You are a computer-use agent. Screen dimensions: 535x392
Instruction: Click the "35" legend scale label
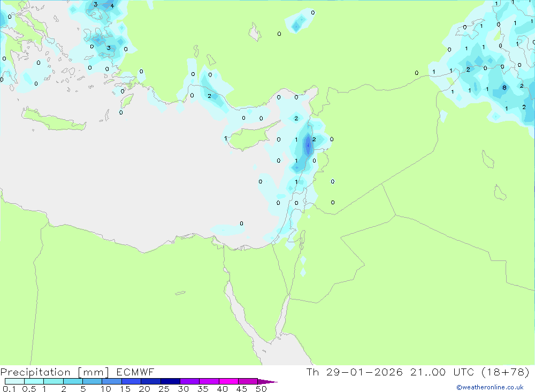click(203, 389)
